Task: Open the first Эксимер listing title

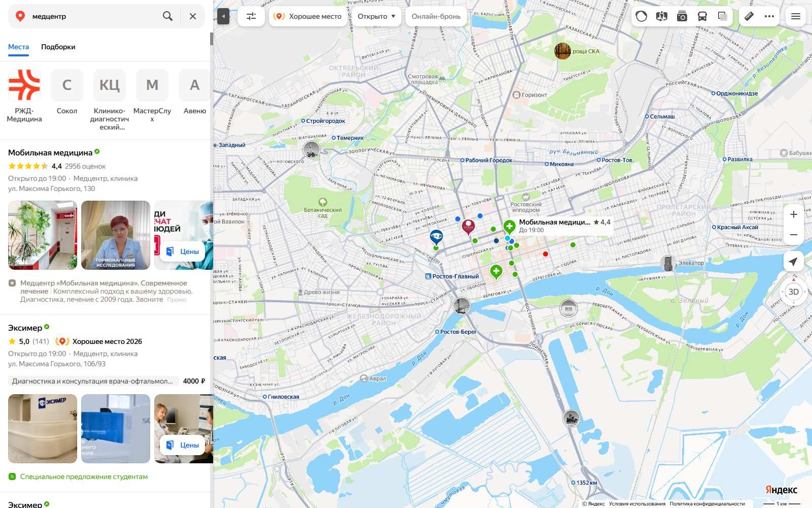Action: tap(25, 328)
